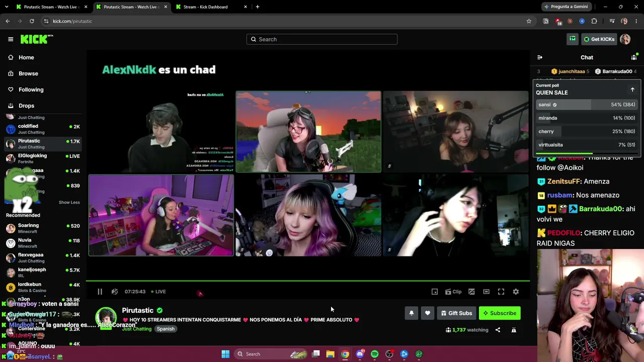Image resolution: width=644 pixels, height=362 pixels.
Task: Open Nuvia recommended channel
Action: pos(43,243)
